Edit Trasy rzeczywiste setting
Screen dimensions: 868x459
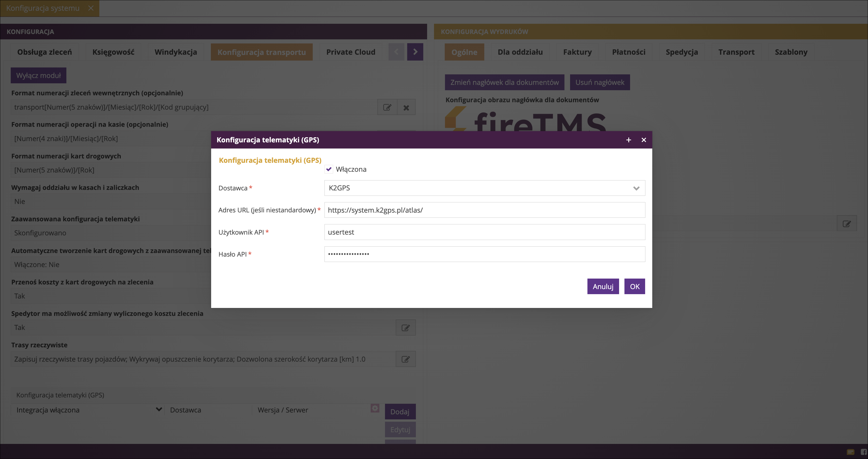click(405, 359)
